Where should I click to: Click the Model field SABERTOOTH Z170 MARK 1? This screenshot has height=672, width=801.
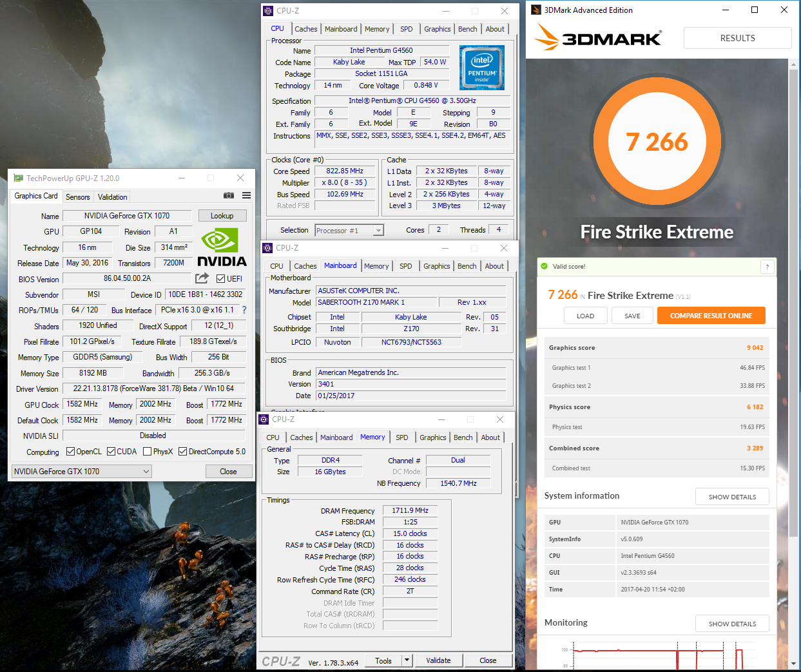pyautogui.click(x=376, y=302)
